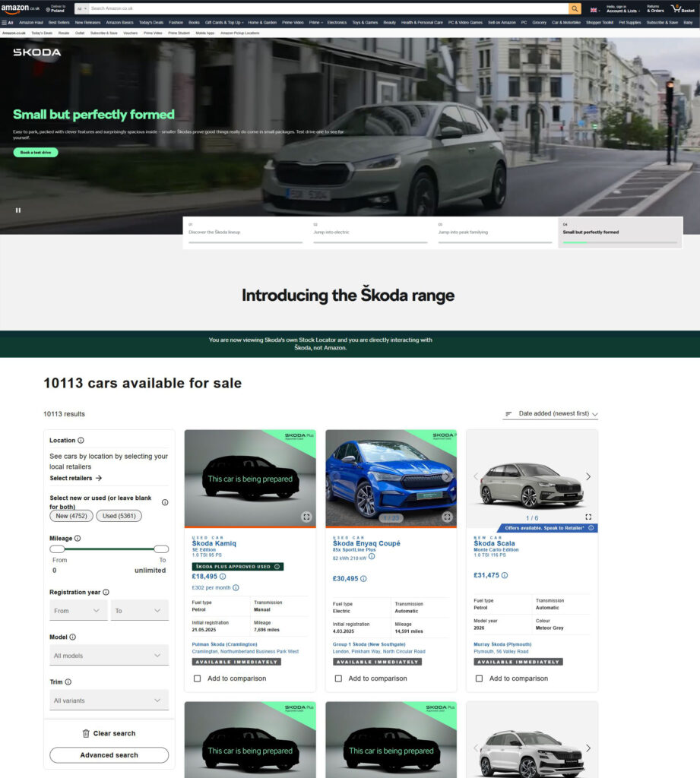Open the Škoda Enyaq Coupé car photo
This screenshot has width=700, height=778.
pos(391,479)
